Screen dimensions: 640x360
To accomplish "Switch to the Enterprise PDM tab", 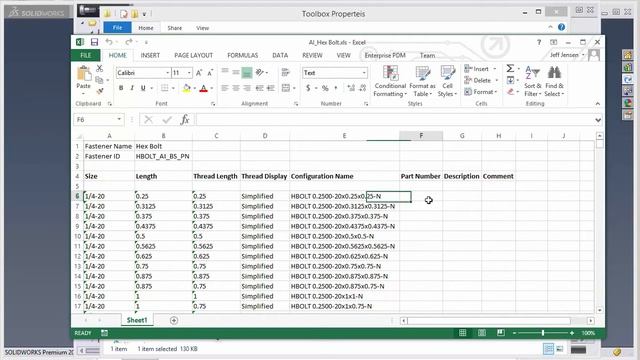I will [385, 55].
